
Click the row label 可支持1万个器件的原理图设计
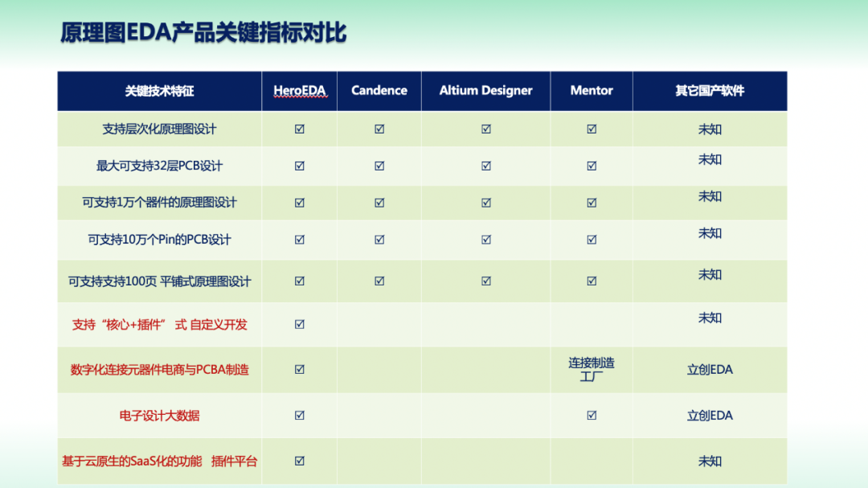tap(159, 203)
